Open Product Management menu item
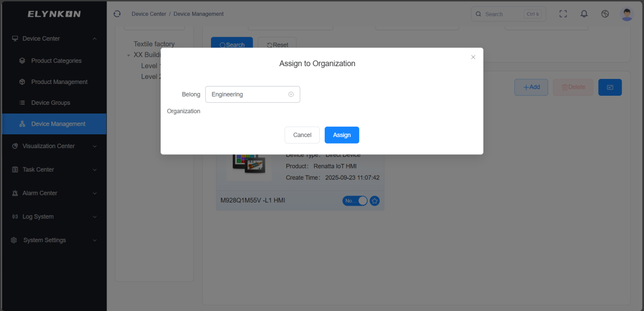This screenshot has height=311, width=644. tap(53, 82)
